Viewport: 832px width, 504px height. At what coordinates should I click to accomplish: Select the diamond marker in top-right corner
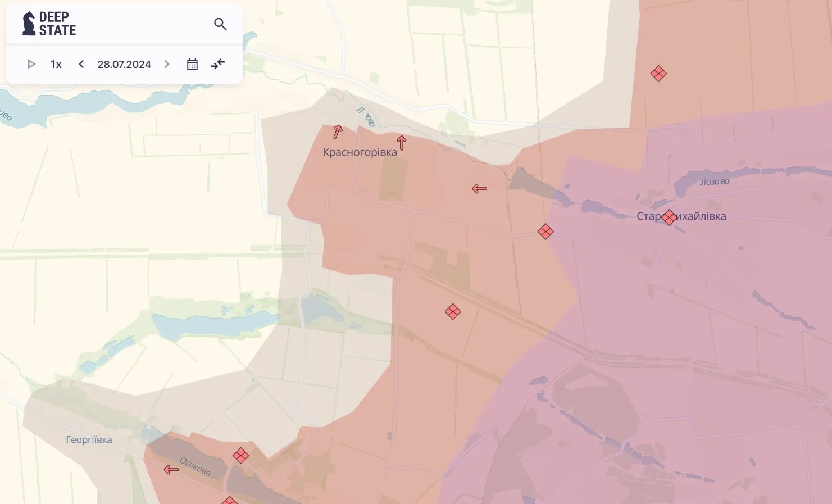(658, 74)
